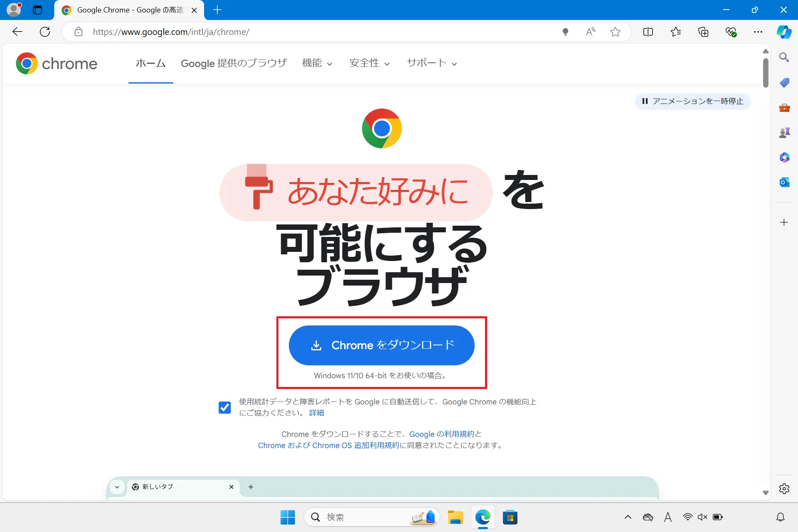The height and width of the screenshot is (532, 798).
Task: Expand the 安全性 dropdown menu
Action: (369, 63)
